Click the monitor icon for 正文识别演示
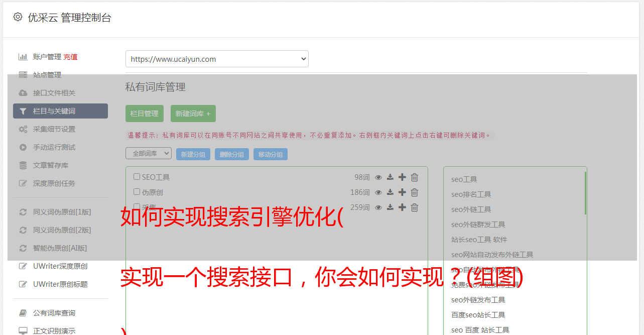 coord(23,331)
